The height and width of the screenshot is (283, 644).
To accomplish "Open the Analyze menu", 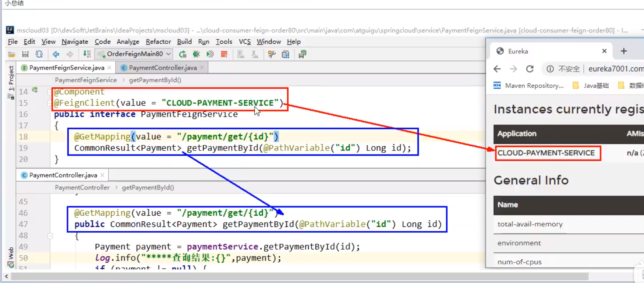I will [x=128, y=42].
